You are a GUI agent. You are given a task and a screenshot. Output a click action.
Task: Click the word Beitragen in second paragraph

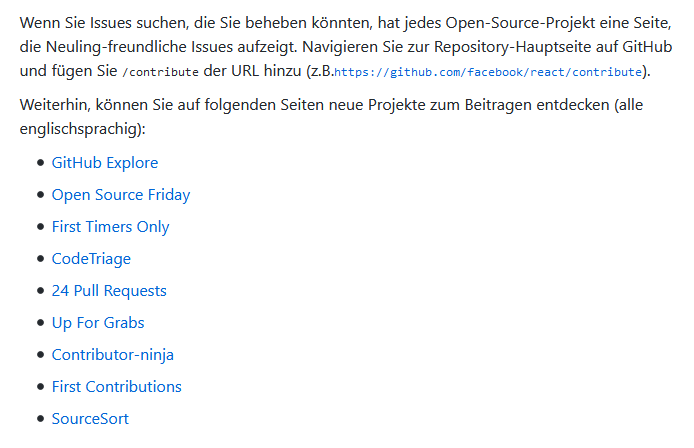(x=498, y=105)
